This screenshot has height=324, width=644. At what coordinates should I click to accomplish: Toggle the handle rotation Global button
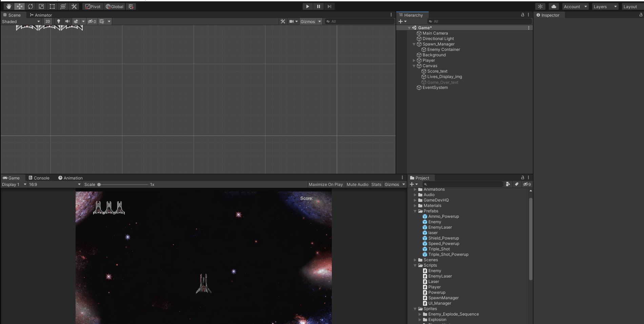click(x=115, y=6)
